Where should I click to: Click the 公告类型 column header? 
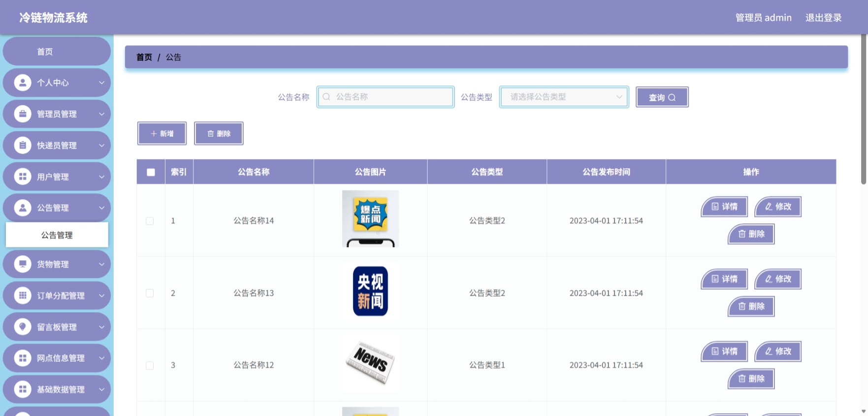click(x=487, y=172)
